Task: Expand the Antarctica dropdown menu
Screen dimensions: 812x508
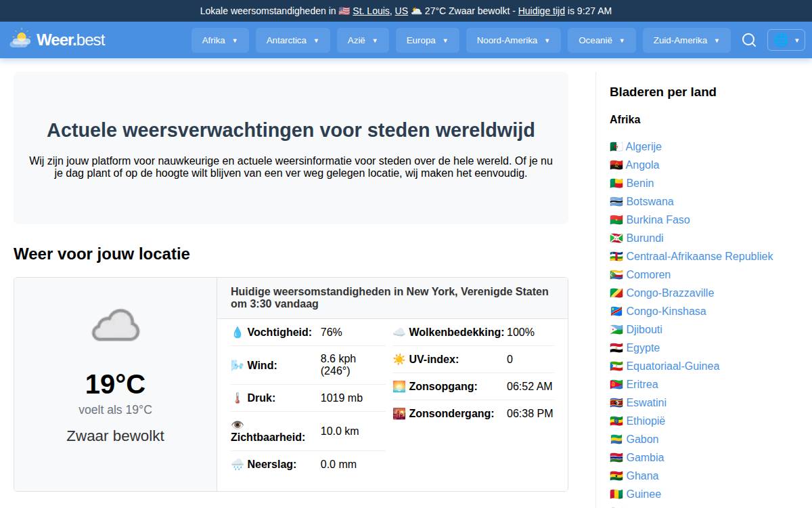Action: [292, 40]
